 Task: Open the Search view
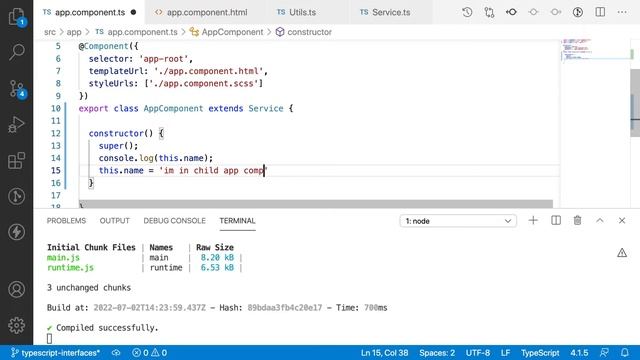pyautogui.click(x=16, y=52)
